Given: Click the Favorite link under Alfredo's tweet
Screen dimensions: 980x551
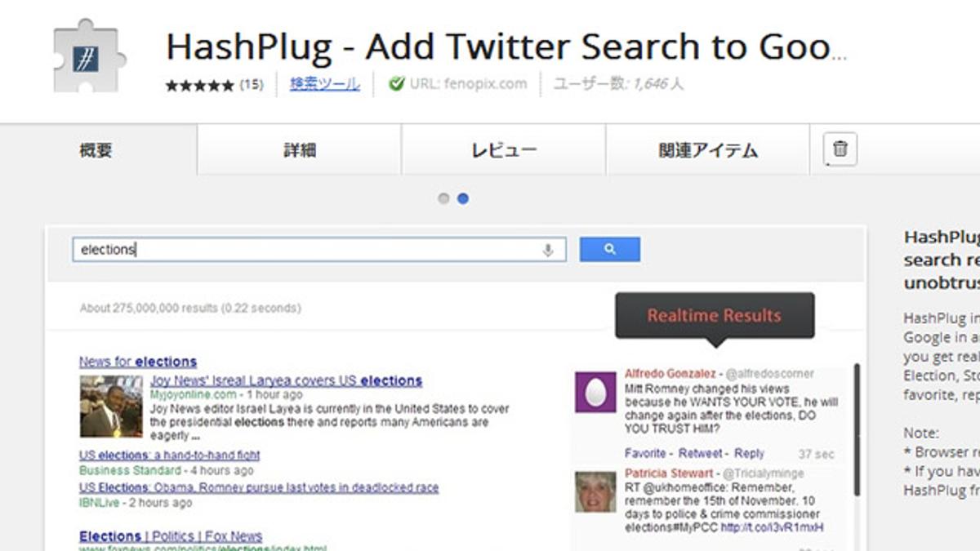Looking at the screenshot, I should point(645,453).
